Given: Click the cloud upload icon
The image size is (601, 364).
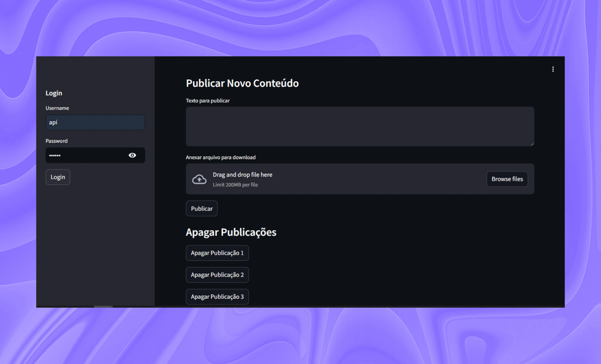Looking at the screenshot, I should pyautogui.click(x=199, y=179).
